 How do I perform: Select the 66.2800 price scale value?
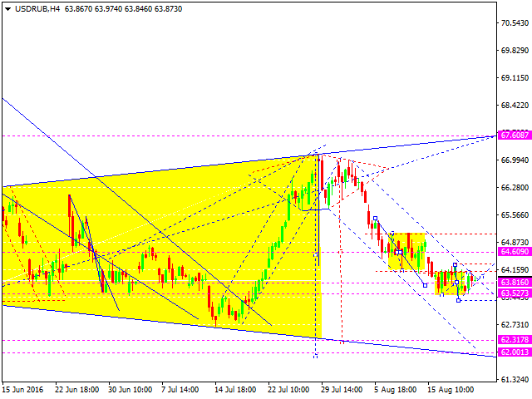click(x=515, y=188)
